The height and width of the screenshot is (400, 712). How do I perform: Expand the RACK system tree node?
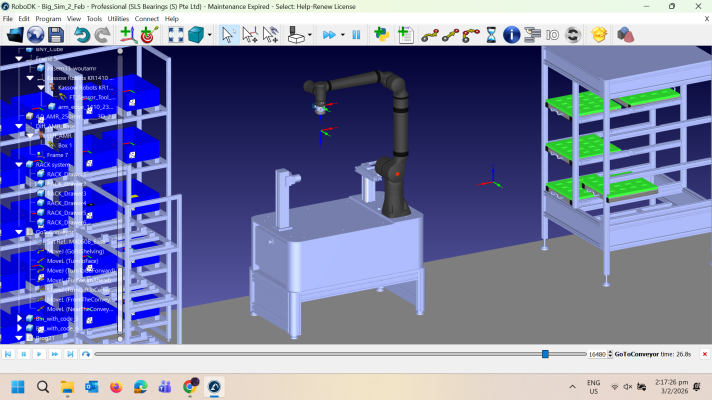tap(18, 164)
